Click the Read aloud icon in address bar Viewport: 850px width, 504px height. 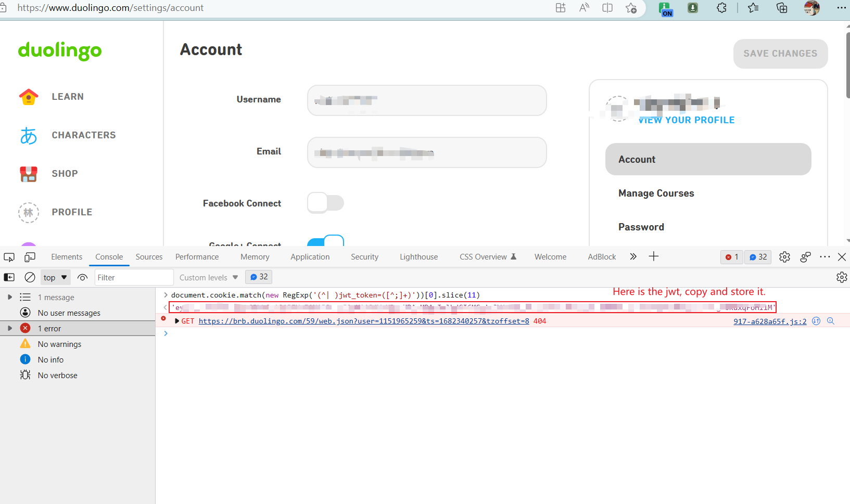(584, 8)
